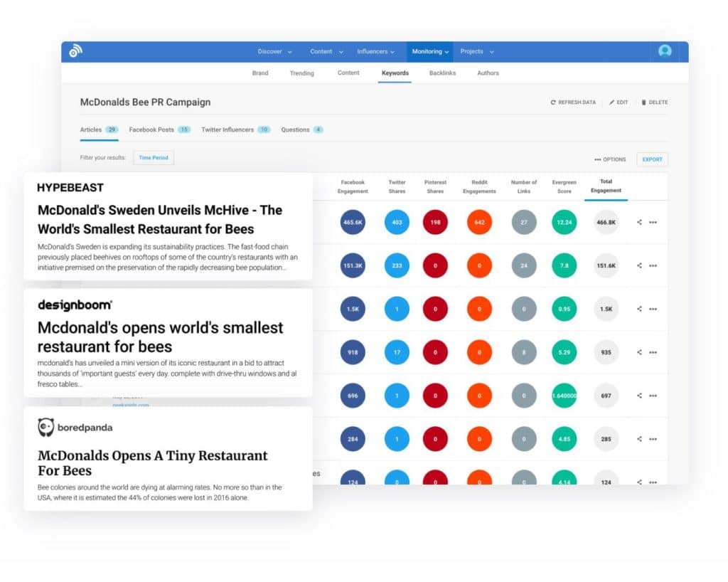Share the 1.5K total engagement row
Screen dimensions: 728x582
[x=639, y=309]
